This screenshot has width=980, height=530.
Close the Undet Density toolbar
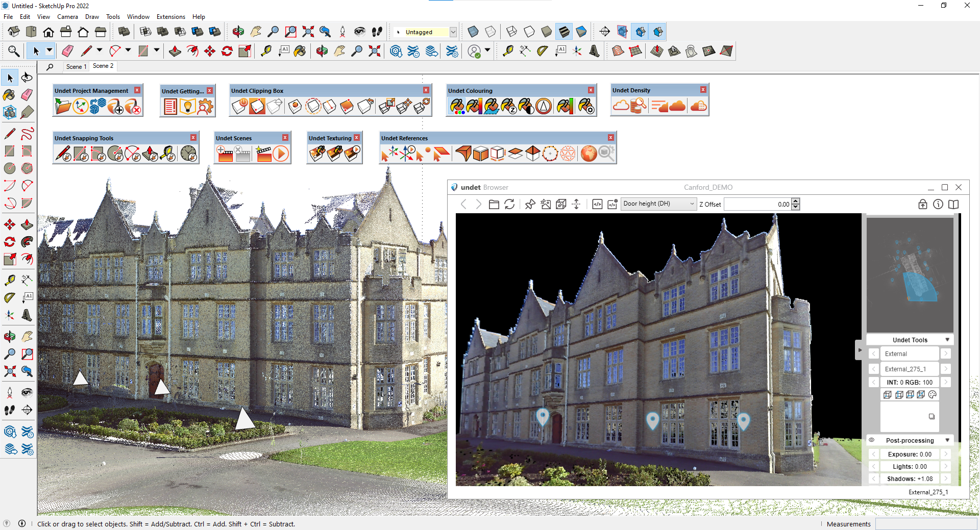(x=703, y=90)
